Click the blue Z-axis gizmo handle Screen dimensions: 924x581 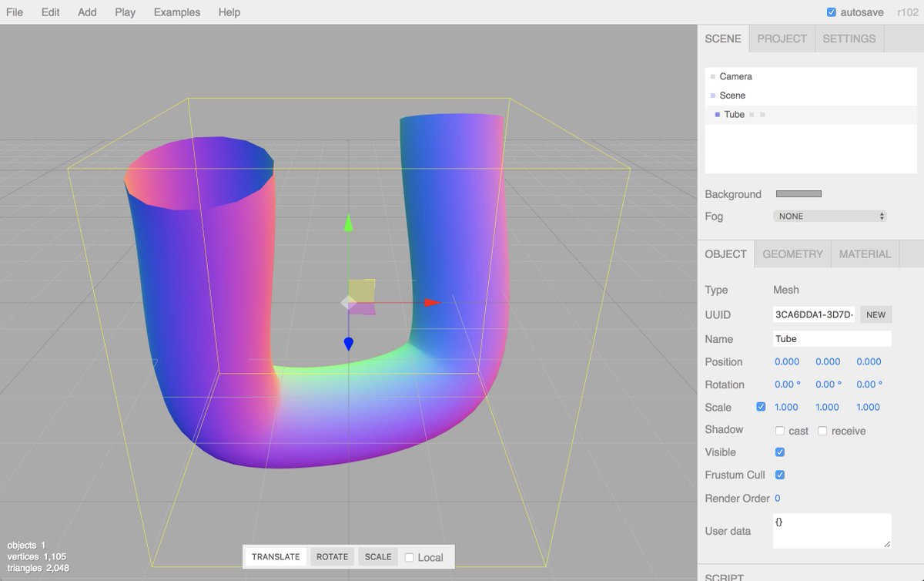pyautogui.click(x=348, y=343)
